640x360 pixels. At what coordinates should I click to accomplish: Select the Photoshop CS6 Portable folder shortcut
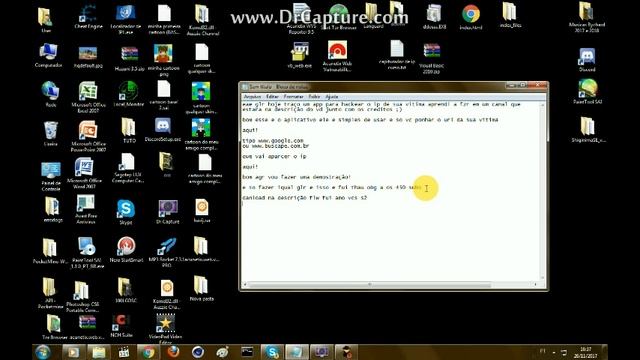tap(82, 296)
